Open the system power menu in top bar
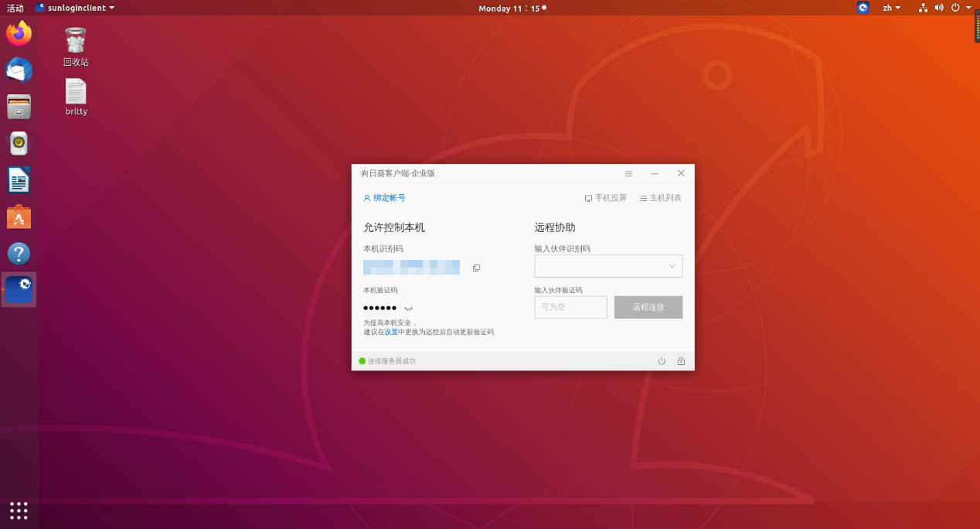Image resolution: width=980 pixels, height=529 pixels. [x=961, y=8]
